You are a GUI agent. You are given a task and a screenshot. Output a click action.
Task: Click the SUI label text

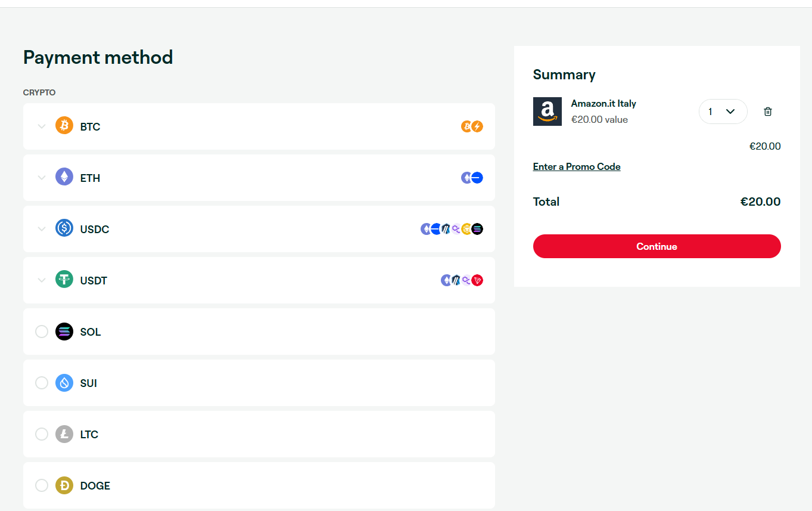(x=89, y=383)
